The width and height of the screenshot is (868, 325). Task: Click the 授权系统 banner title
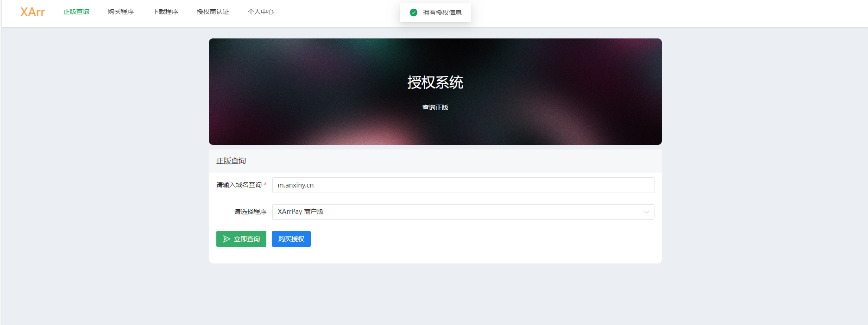click(x=435, y=82)
